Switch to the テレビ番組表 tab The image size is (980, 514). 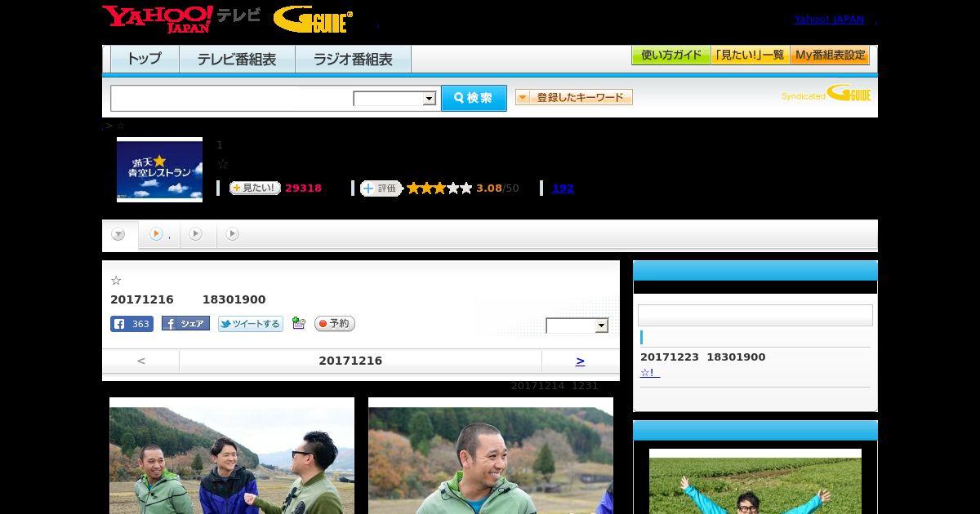(x=237, y=59)
